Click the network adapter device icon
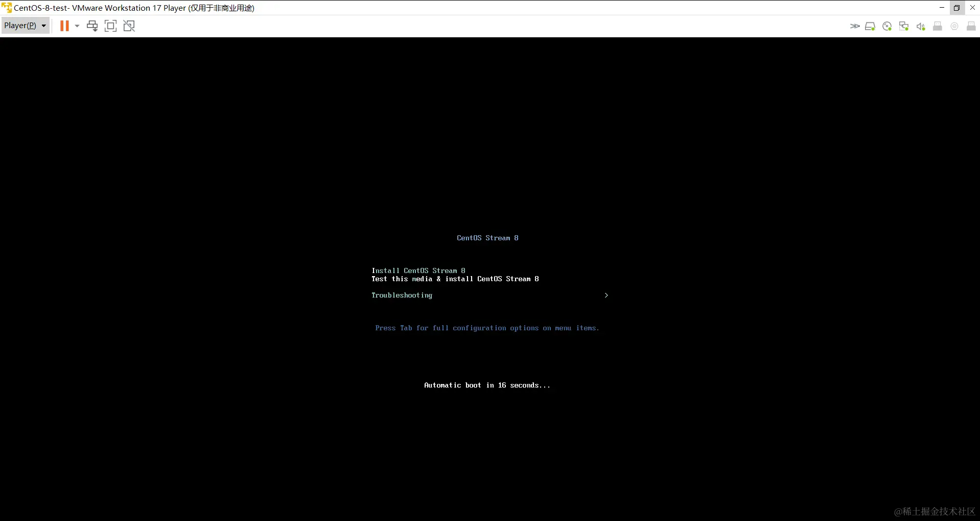 click(904, 26)
